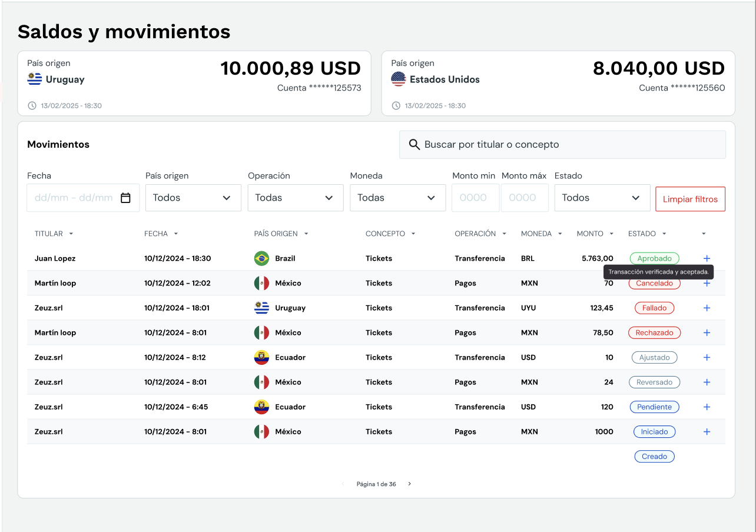Open the Estado Todos dropdown
The height and width of the screenshot is (532, 756).
(x=602, y=198)
